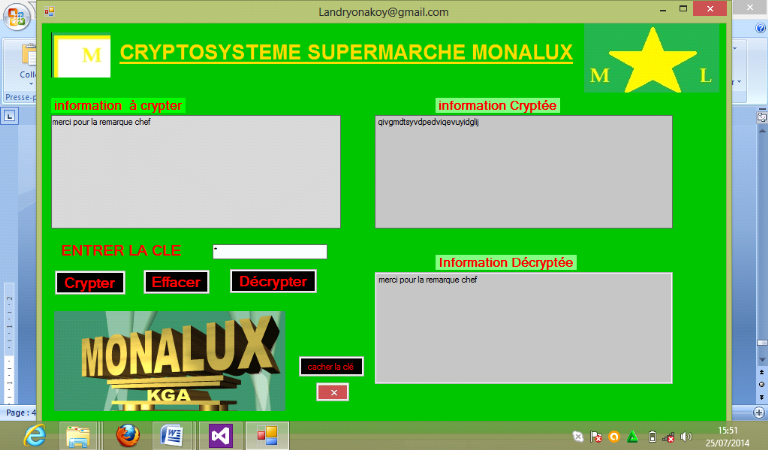Screen dimensions: 768x450
Task: Click the form's window icon in the title bar
Action: pos(49,12)
